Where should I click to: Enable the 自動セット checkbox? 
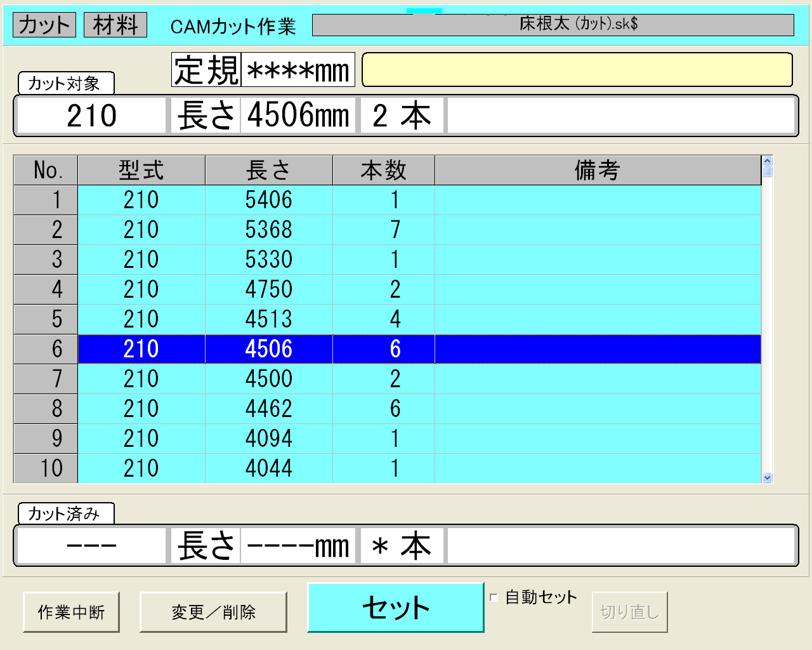click(x=494, y=597)
